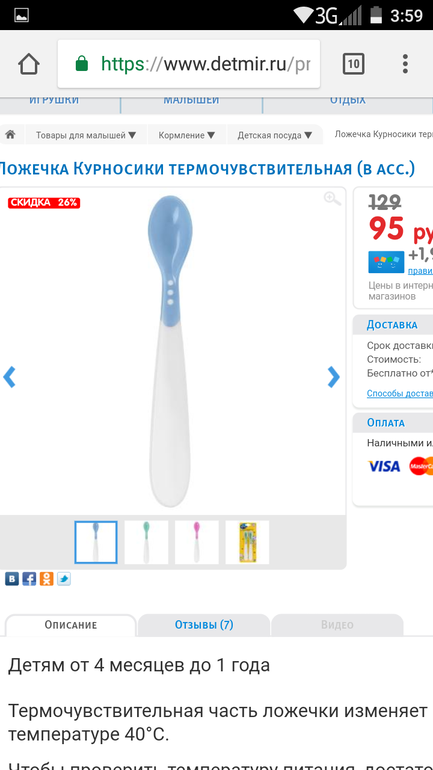Select the Описание tab
This screenshot has width=433, height=770.
71,625
